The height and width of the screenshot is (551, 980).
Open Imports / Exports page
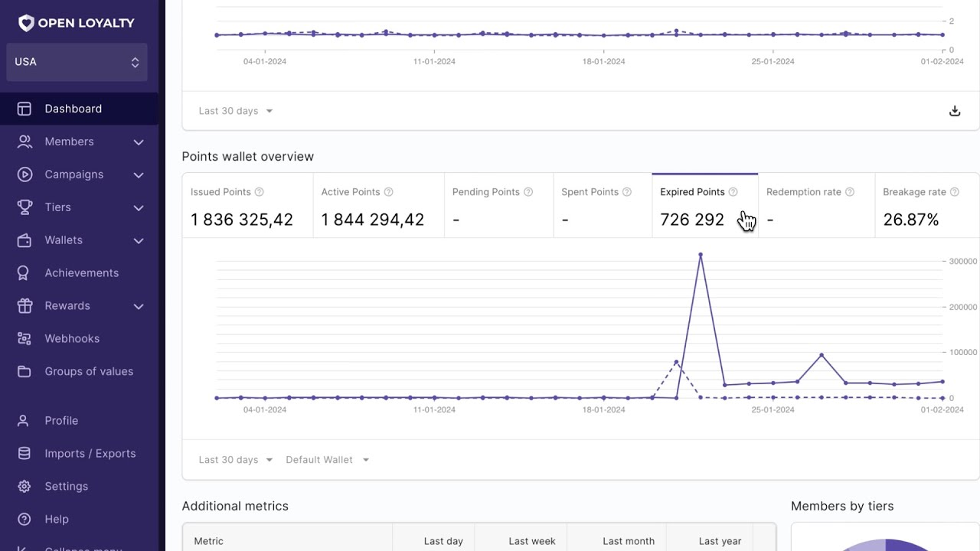(x=79, y=454)
